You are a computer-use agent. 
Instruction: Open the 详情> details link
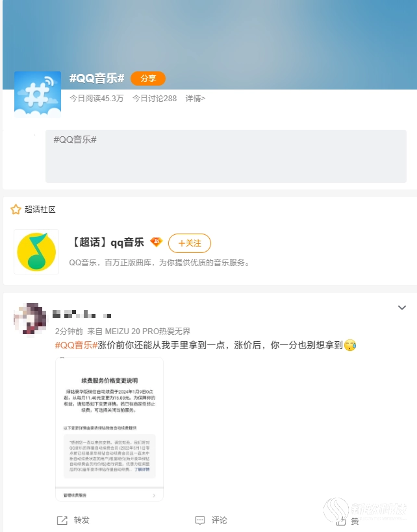pos(196,99)
